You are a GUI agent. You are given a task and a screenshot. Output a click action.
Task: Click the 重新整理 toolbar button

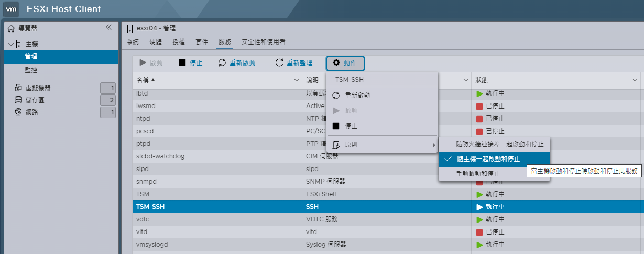294,63
